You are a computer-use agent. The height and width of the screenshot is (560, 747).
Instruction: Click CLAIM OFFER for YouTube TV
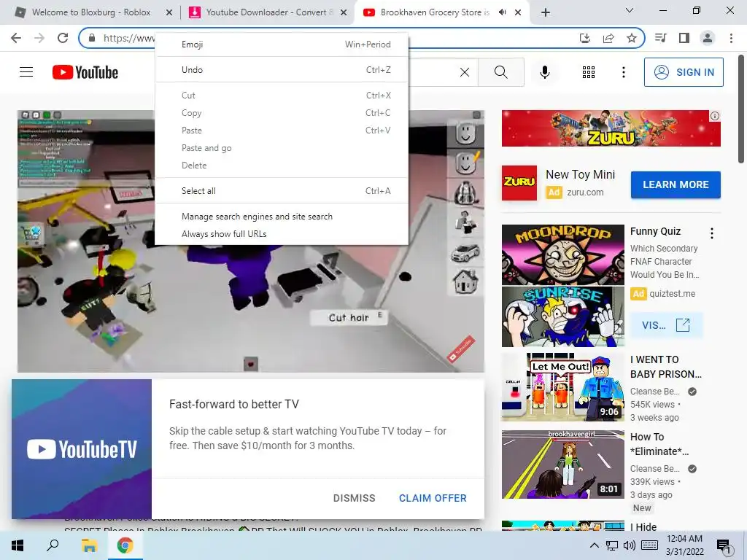click(x=433, y=498)
